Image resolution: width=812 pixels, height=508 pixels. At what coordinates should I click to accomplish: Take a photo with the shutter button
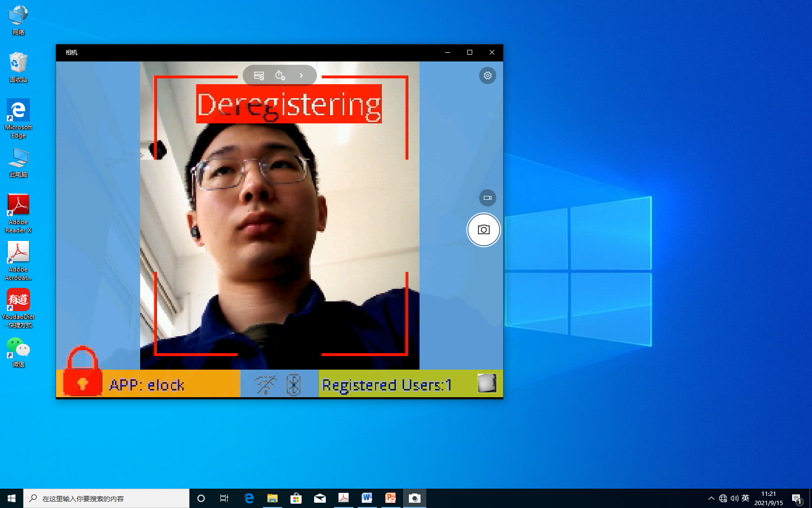click(483, 230)
